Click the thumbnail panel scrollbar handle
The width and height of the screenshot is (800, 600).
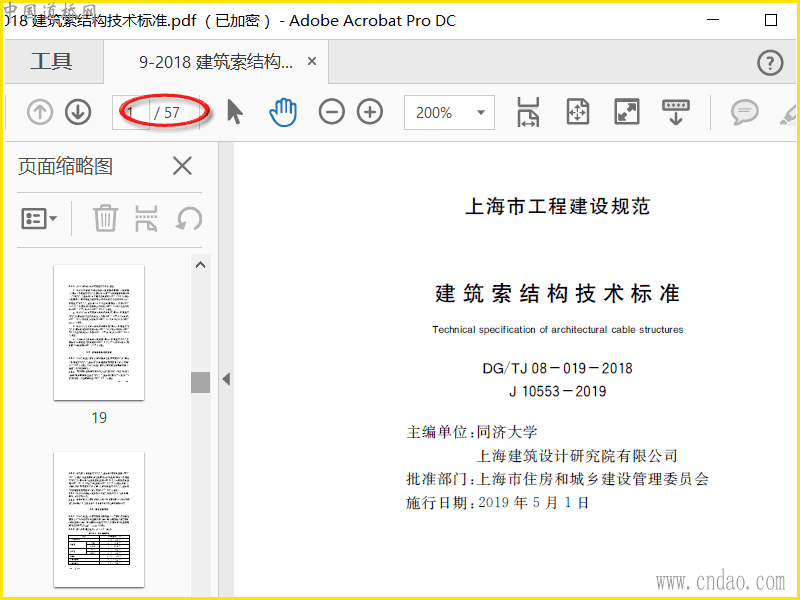[201, 382]
